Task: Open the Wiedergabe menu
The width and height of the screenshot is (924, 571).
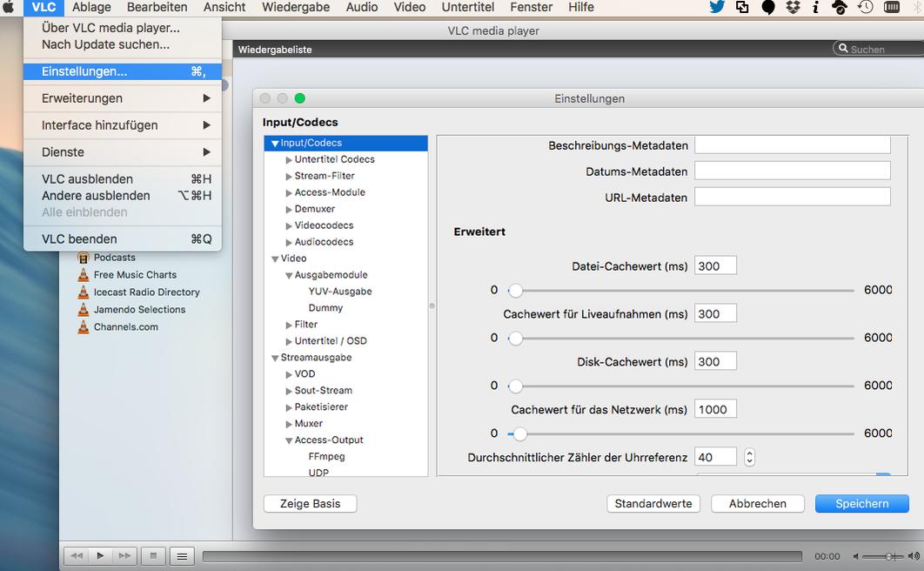Action: 296,7
